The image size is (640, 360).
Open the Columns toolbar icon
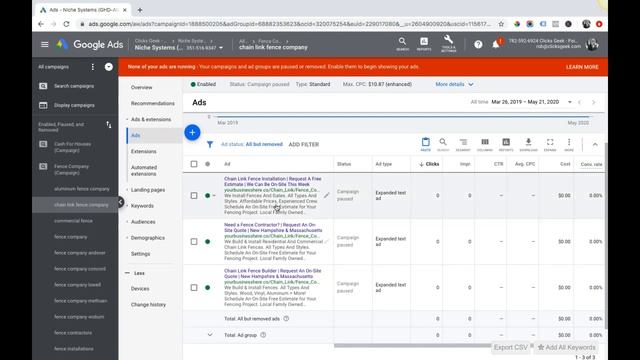(x=485, y=144)
